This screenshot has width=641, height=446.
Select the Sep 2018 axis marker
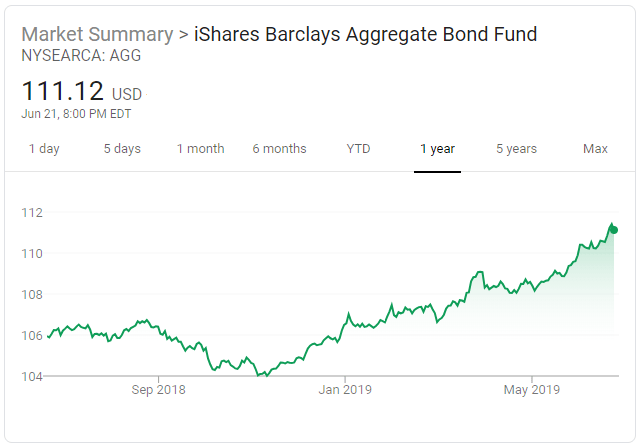pyautogui.click(x=158, y=389)
